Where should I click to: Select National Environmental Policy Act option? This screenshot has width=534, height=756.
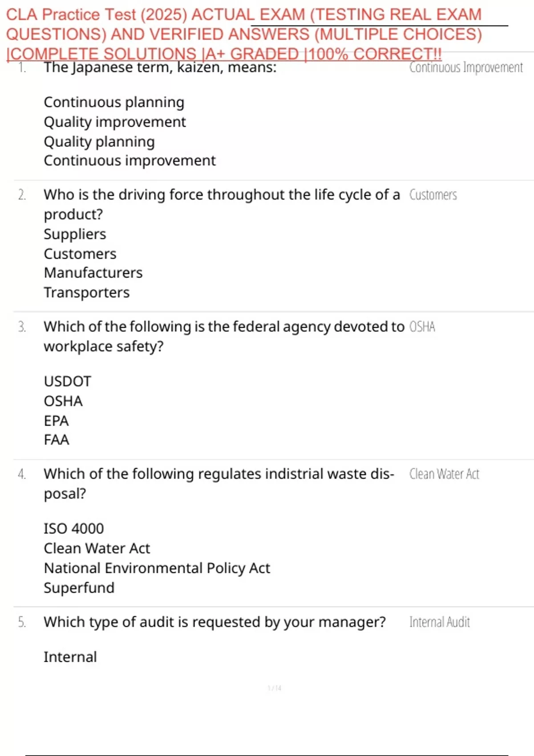click(x=157, y=568)
